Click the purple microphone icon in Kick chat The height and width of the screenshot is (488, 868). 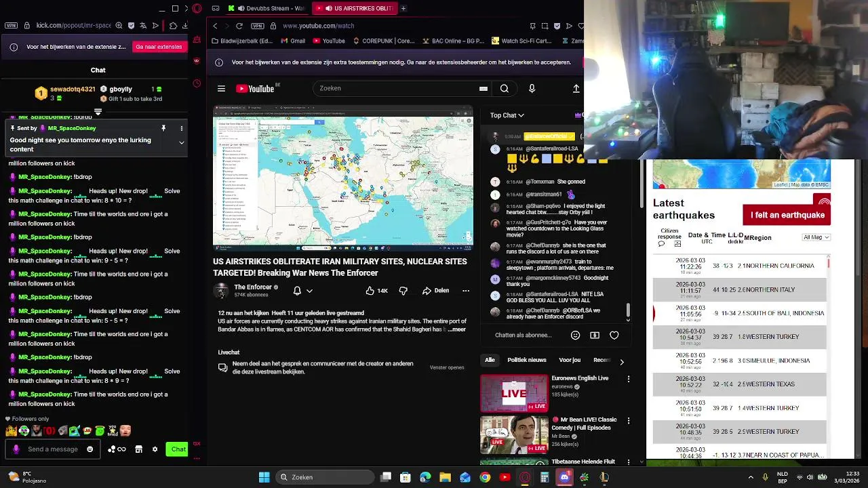[x=16, y=449]
